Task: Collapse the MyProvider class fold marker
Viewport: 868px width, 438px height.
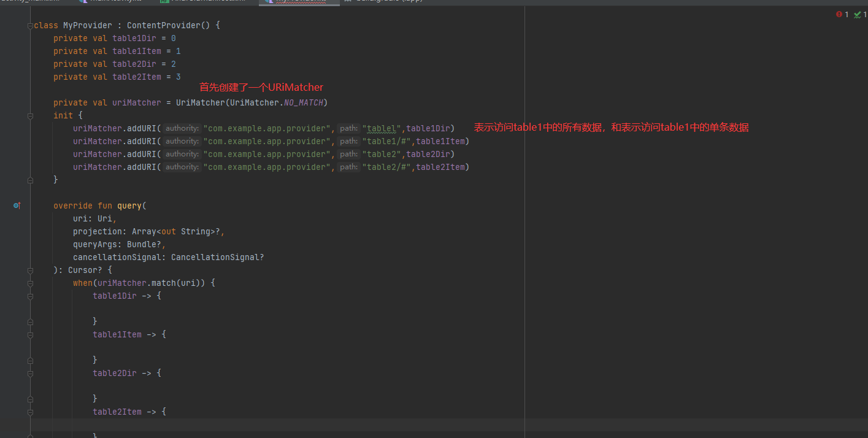Action: [x=29, y=26]
